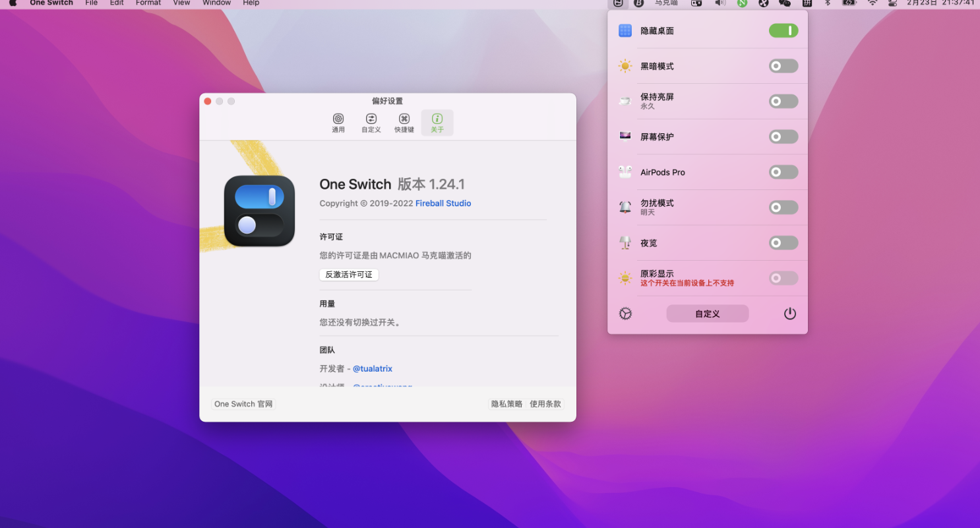Click the One Switch menu bar icon
Image resolution: width=980 pixels, height=528 pixels.
tap(618, 3)
